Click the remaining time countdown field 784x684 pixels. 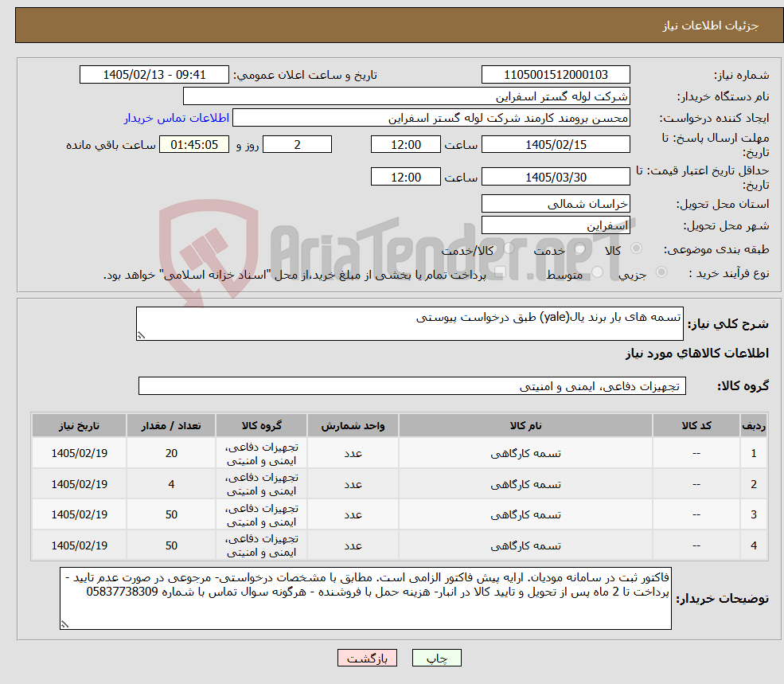(x=194, y=145)
